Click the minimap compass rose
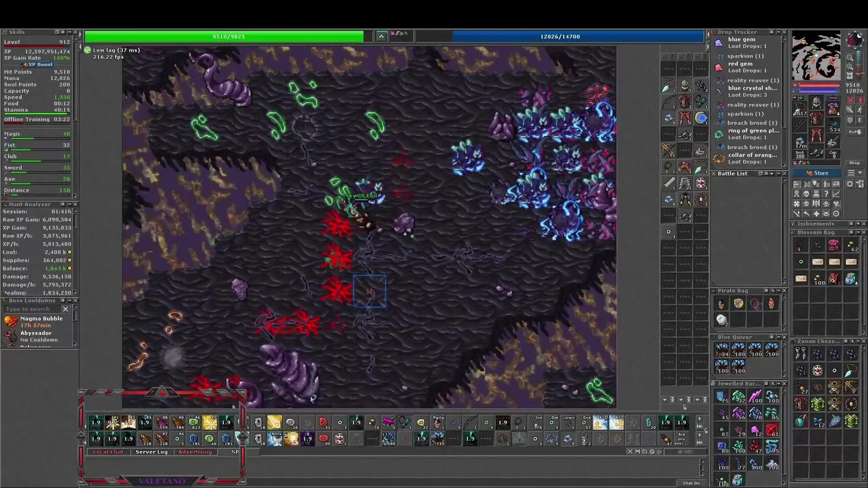 coord(855,39)
